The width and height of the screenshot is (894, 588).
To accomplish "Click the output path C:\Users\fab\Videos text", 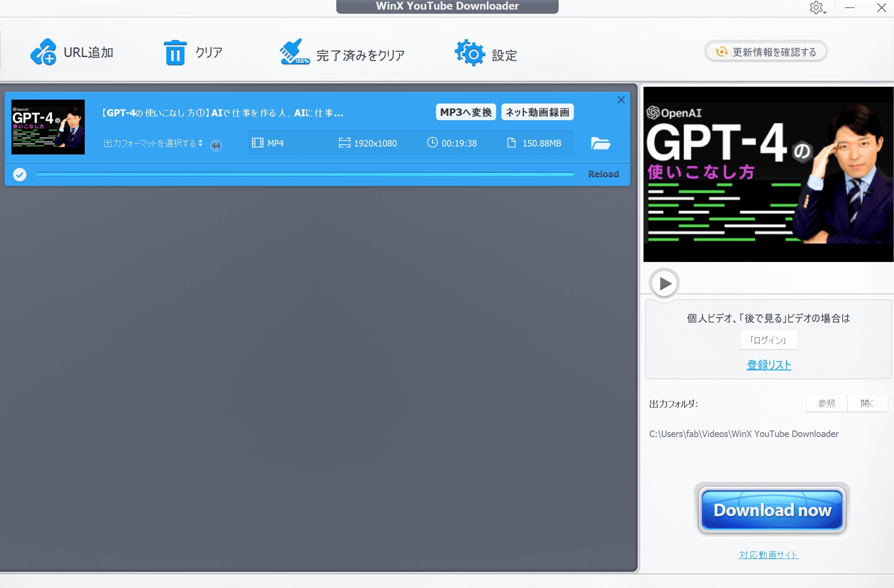I will [x=744, y=434].
